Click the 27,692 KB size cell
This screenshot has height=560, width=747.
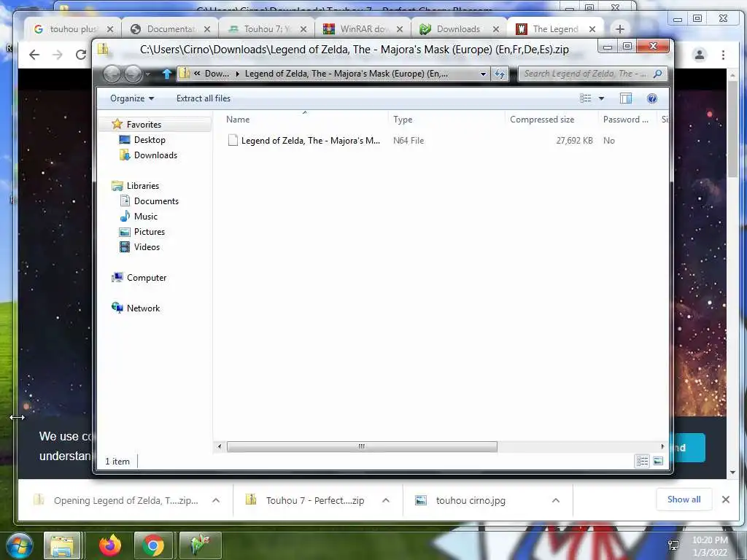point(575,141)
